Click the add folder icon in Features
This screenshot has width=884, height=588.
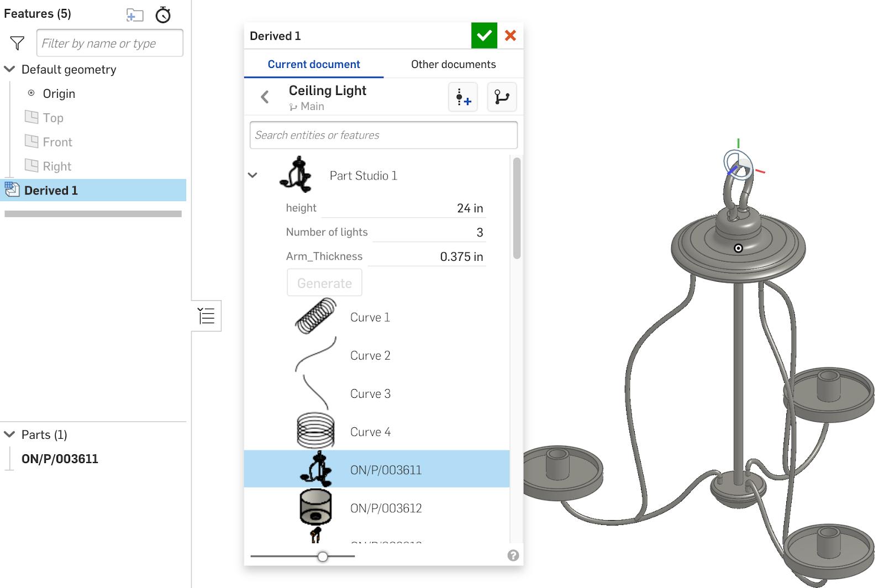pos(134,15)
